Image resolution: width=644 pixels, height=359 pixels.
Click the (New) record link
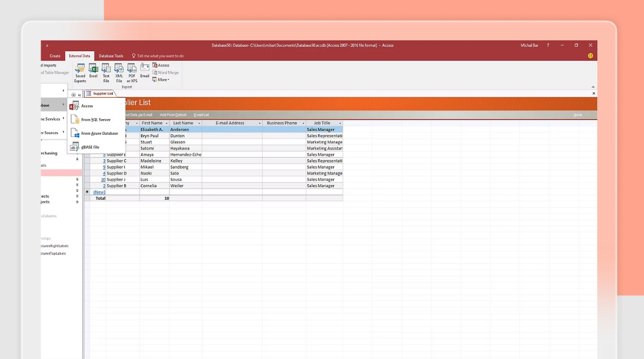pos(99,192)
